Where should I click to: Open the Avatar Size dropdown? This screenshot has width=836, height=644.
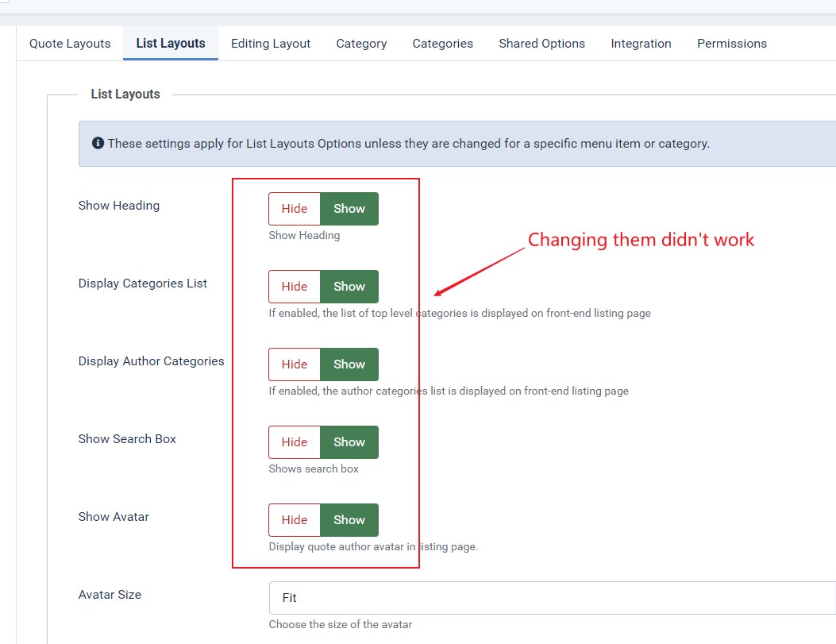point(551,598)
